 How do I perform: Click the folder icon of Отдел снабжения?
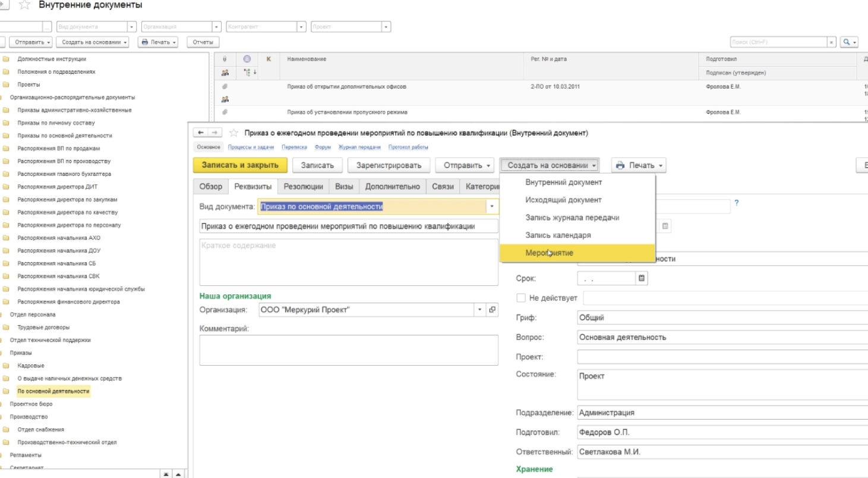(x=5, y=429)
